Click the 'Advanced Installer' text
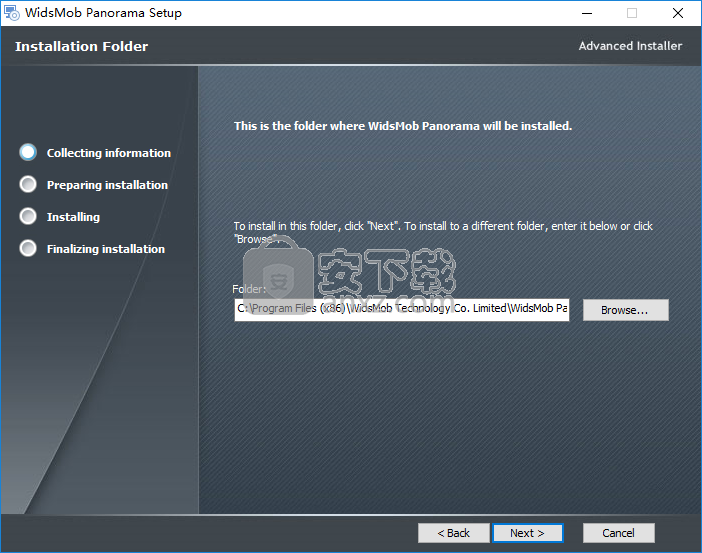This screenshot has width=702, height=553. pos(630,46)
